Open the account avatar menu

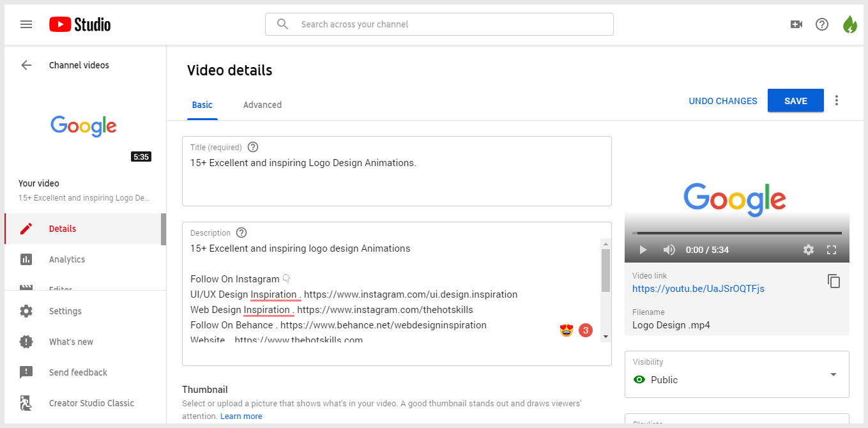click(849, 24)
